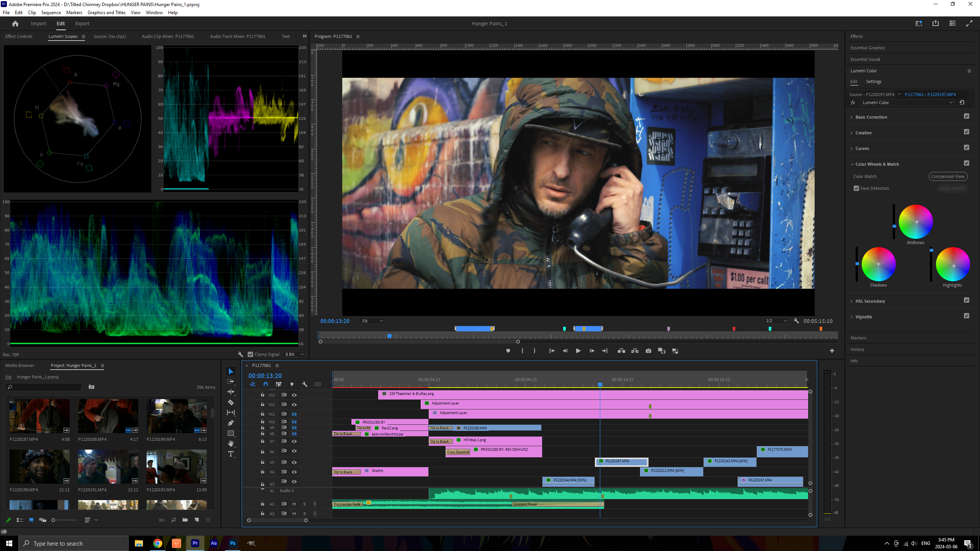Open Program monitor wrench settings
Image resolution: width=980 pixels, height=551 pixels.
coord(796,321)
